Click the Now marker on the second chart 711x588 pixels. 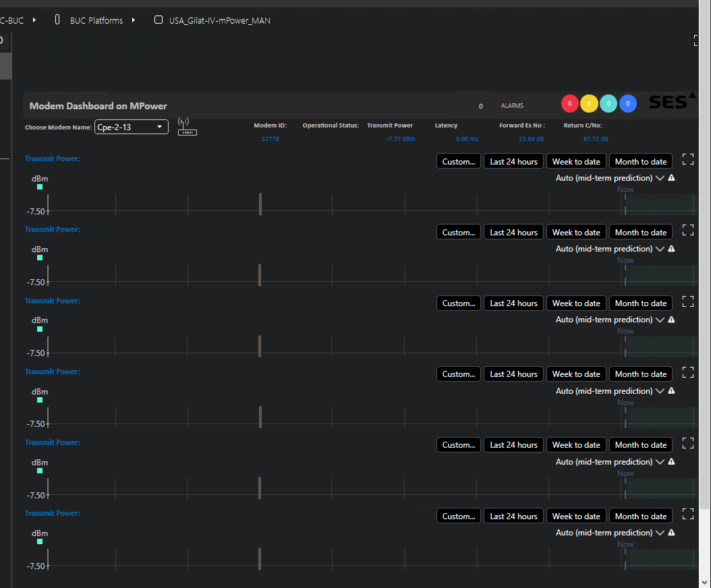[625, 260]
